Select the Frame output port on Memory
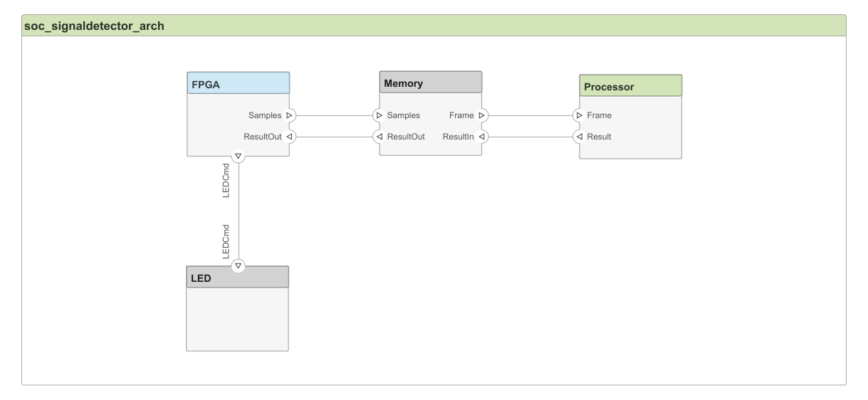 click(482, 114)
